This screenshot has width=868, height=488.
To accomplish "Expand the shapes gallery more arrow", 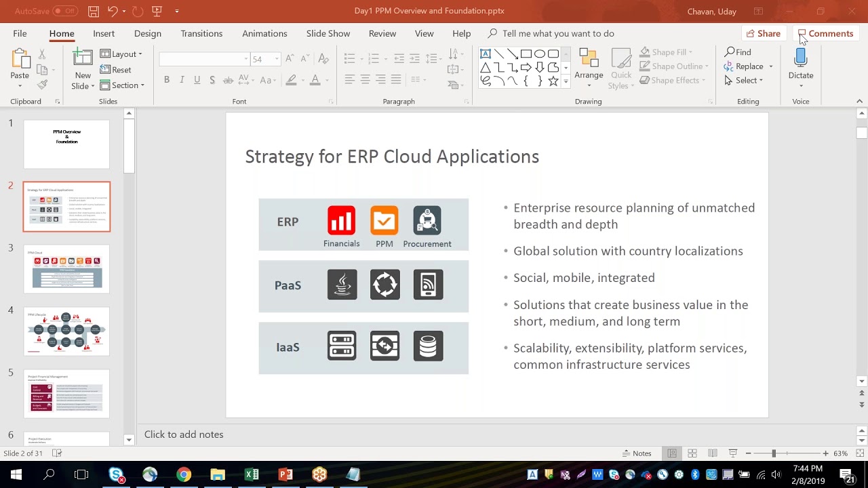I will coord(566,81).
